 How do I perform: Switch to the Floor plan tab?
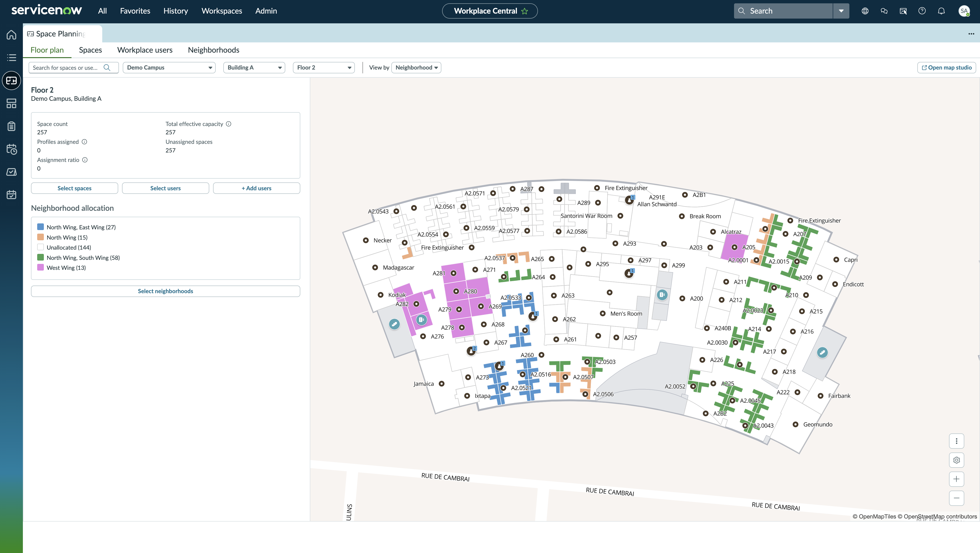pyautogui.click(x=47, y=50)
